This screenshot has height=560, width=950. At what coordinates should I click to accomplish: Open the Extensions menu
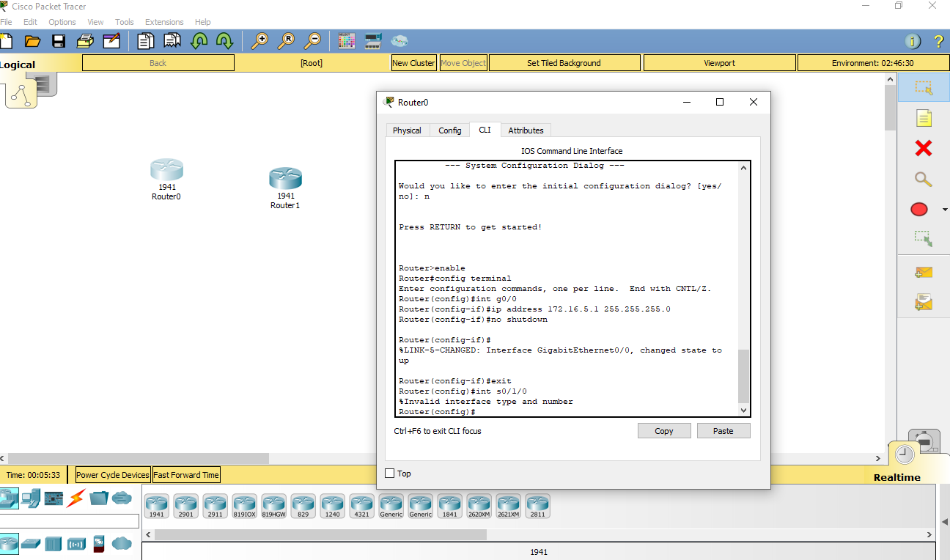point(165,22)
